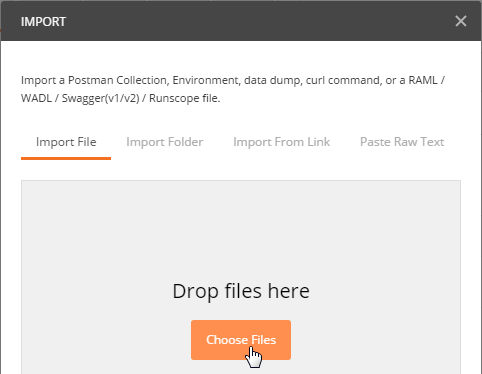The width and height of the screenshot is (482, 374).
Task: Click the orange underline below Import File
Action: click(x=66, y=158)
